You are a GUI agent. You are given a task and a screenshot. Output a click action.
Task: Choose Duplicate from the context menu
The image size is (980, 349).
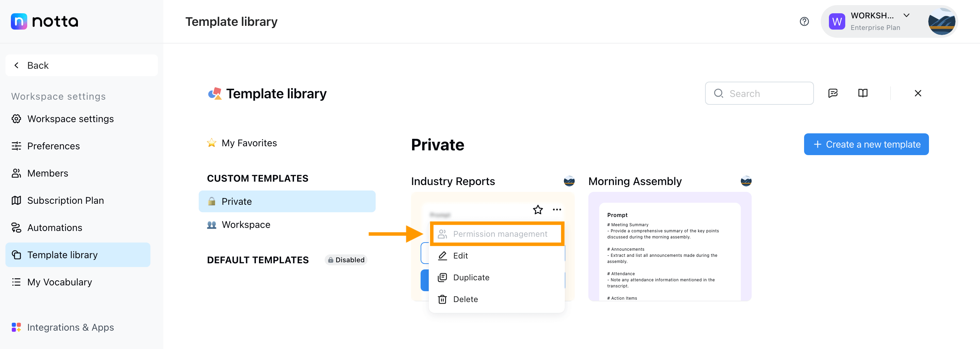[496, 278]
